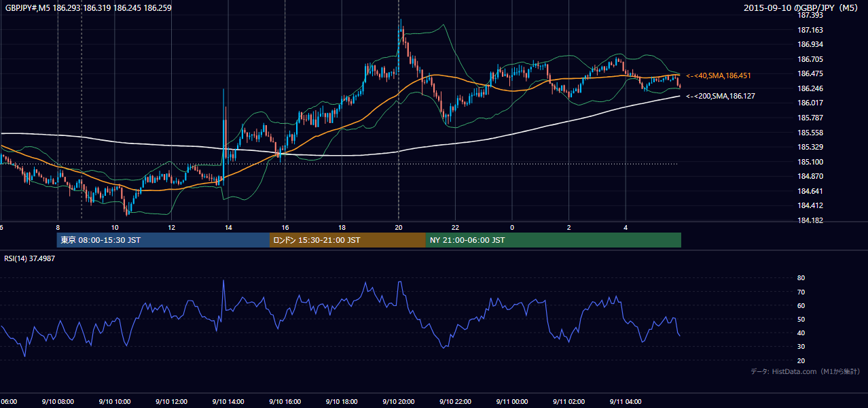The width and height of the screenshot is (868, 408).
Task: Click price level 185.329 on the axis
Action: click(x=810, y=147)
